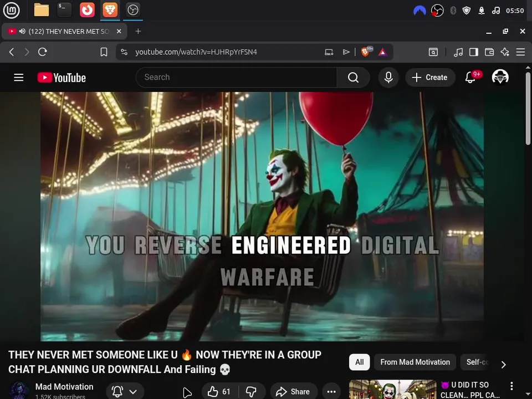The width and height of the screenshot is (532, 399).
Task: Open system notifications bell in the tray
Action: [481, 11]
